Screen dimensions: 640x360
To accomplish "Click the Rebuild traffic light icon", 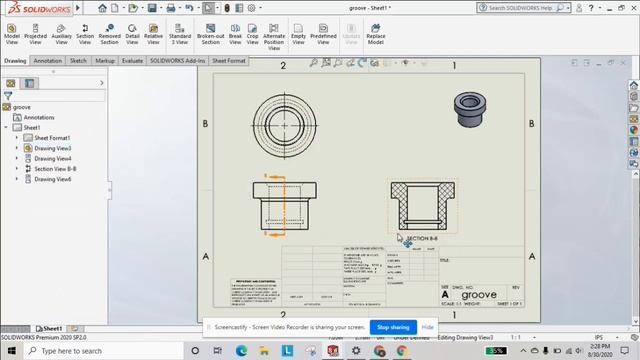I will pos(227,8).
